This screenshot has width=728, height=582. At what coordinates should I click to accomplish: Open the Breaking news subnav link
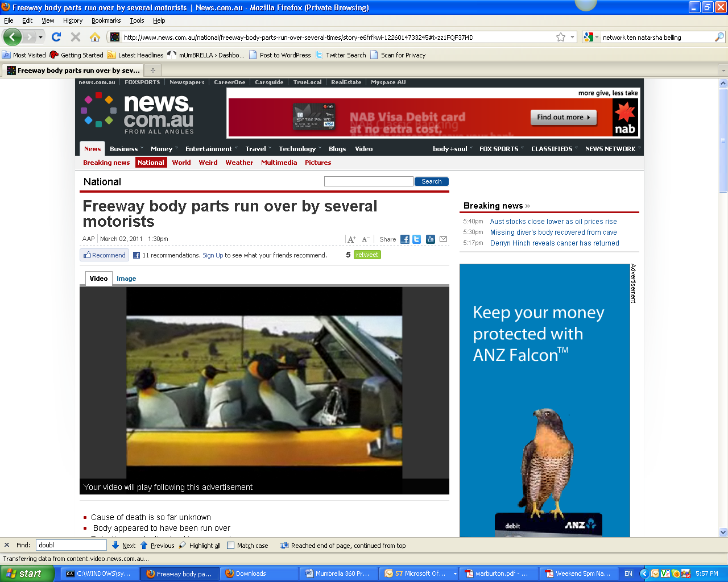coord(106,163)
